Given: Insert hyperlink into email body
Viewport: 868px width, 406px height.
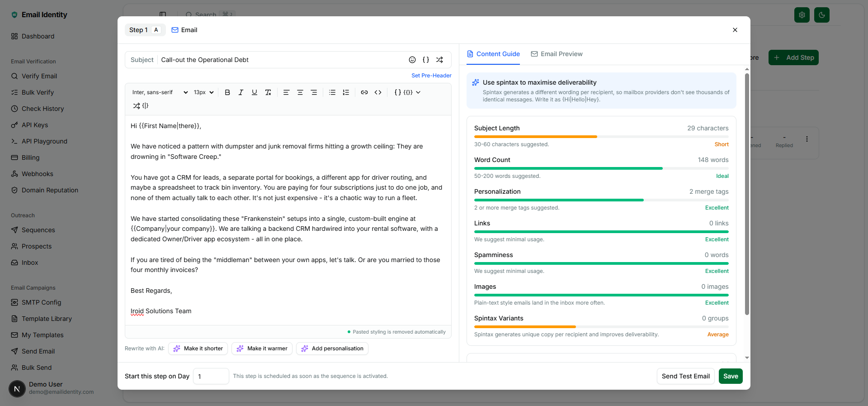Looking at the screenshot, I should [364, 92].
